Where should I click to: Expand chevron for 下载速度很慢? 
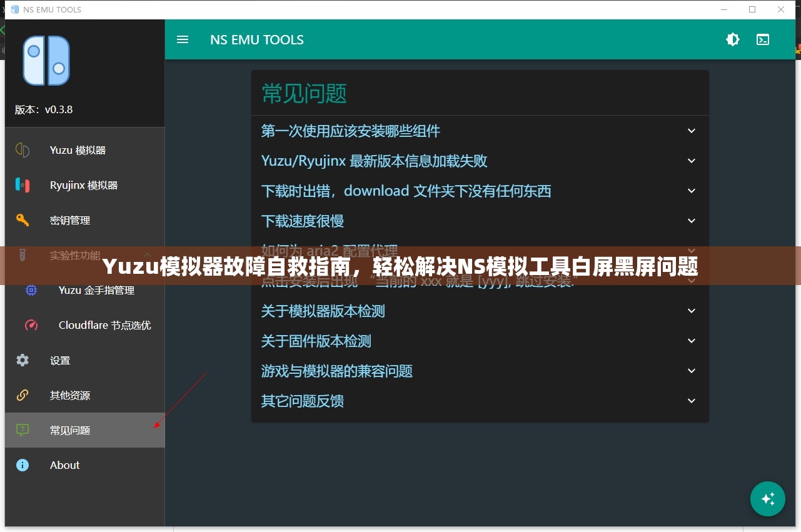pos(692,221)
